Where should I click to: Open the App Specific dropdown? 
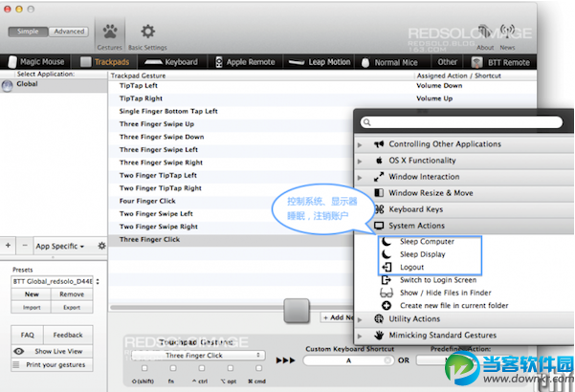(x=60, y=246)
